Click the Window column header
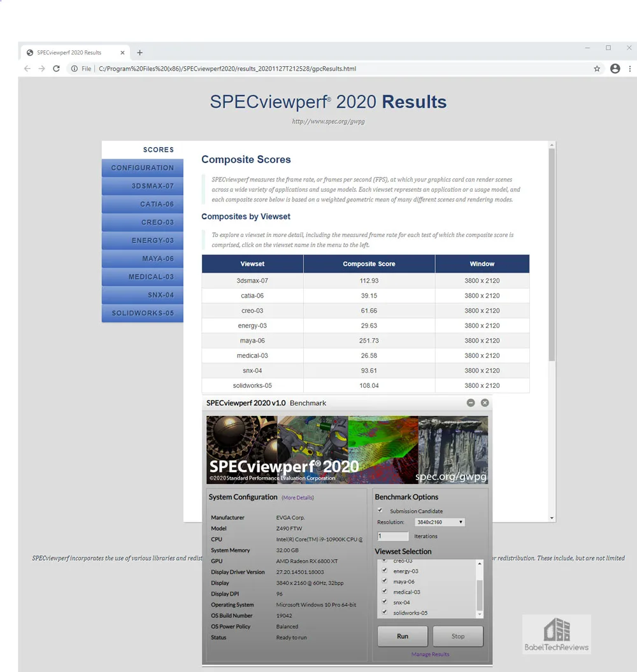Image resolution: width=637 pixels, height=672 pixels. [x=482, y=264]
